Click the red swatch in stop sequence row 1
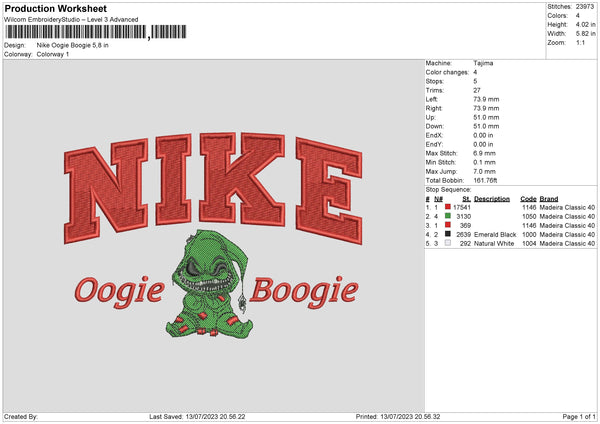The height and width of the screenshot is (424, 600). coord(447,207)
